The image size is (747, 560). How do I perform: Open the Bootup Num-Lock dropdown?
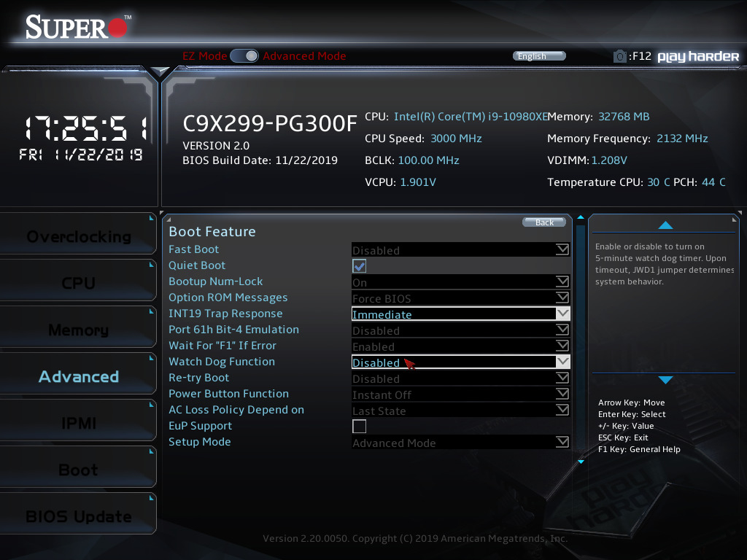click(461, 282)
